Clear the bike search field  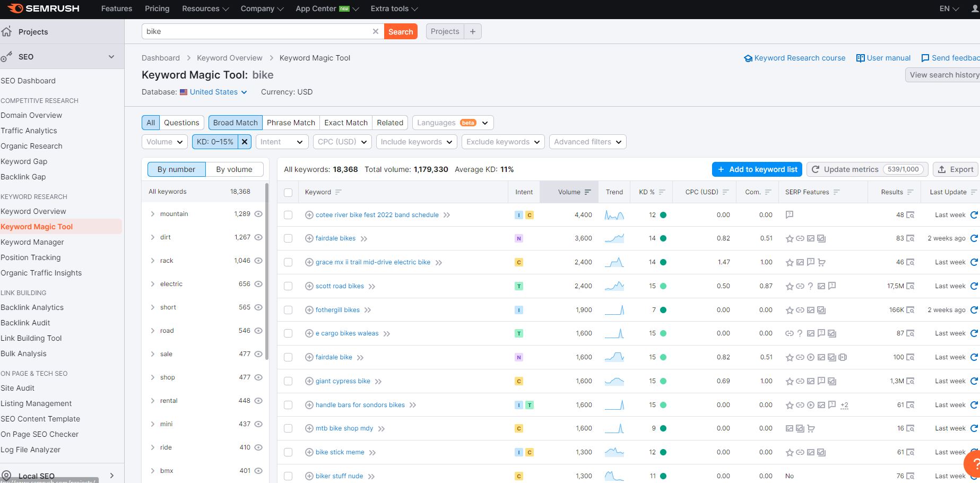(376, 31)
